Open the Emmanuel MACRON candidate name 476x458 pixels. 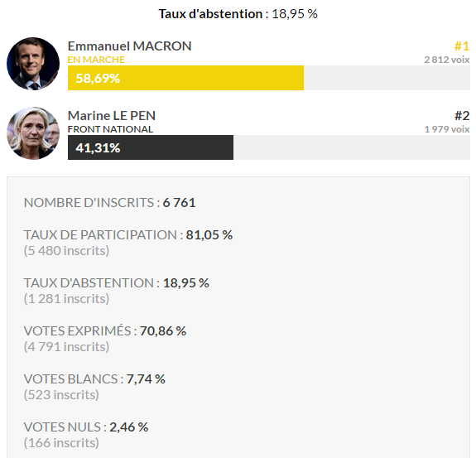tap(130, 46)
